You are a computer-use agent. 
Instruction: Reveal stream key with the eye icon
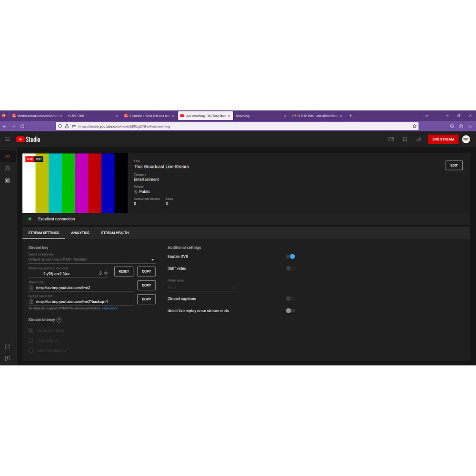point(106,273)
